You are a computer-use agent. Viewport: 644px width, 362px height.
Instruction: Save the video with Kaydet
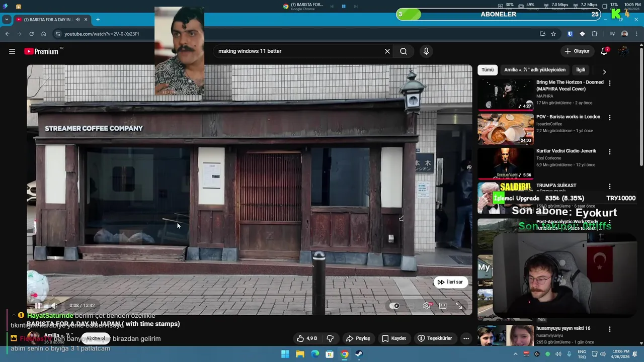click(394, 338)
